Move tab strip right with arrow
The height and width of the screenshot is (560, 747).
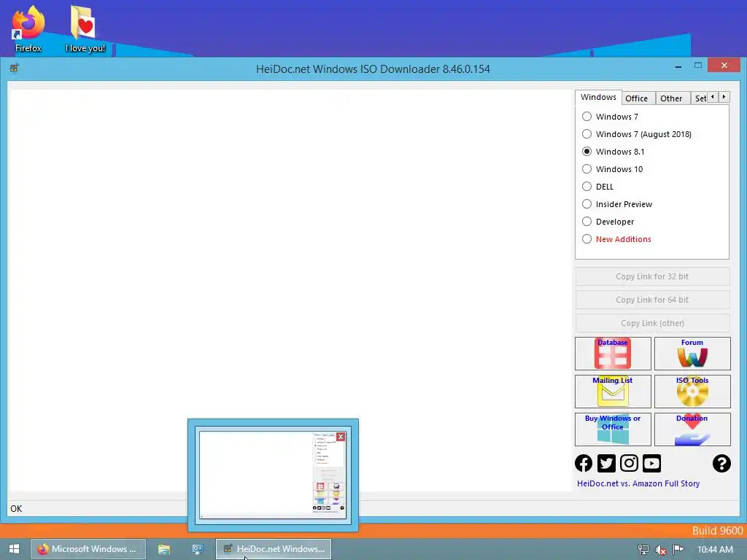point(724,97)
